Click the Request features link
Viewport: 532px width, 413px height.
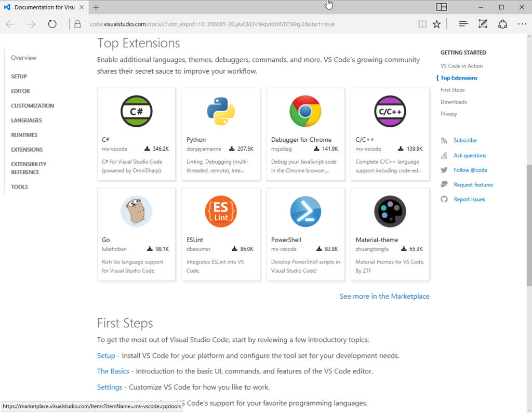pyautogui.click(x=473, y=184)
